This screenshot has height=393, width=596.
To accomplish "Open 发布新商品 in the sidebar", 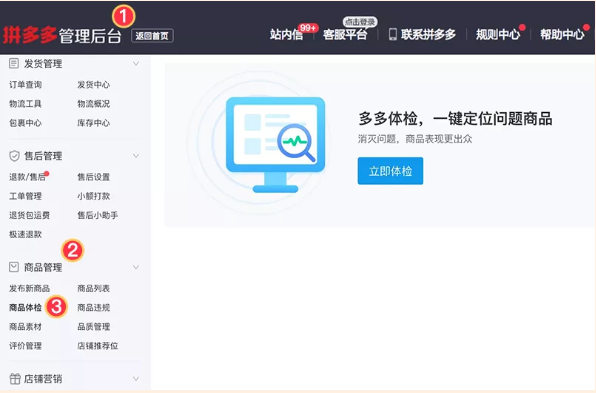I will click(x=29, y=288).
